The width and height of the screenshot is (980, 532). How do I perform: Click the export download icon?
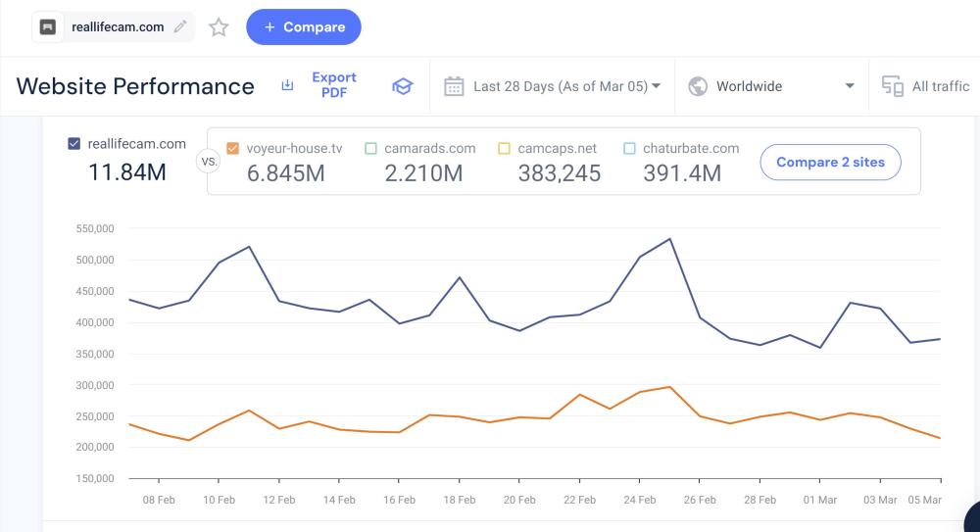(287, 85)
